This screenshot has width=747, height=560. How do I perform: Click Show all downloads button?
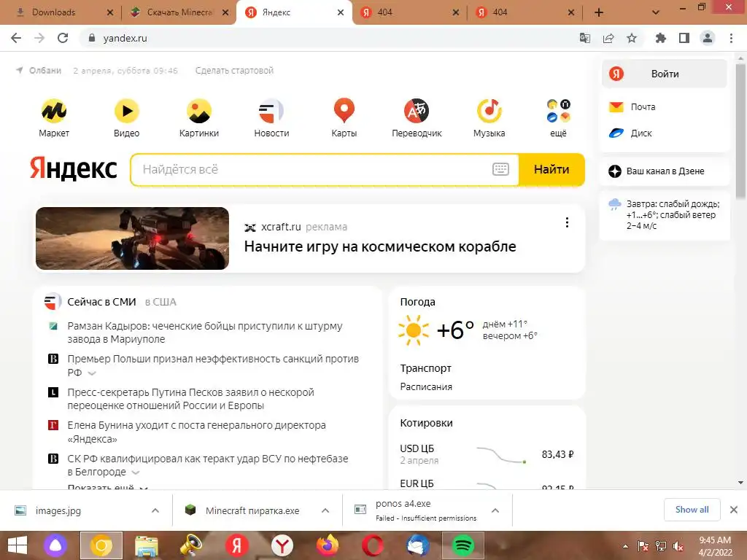[692, 510]
